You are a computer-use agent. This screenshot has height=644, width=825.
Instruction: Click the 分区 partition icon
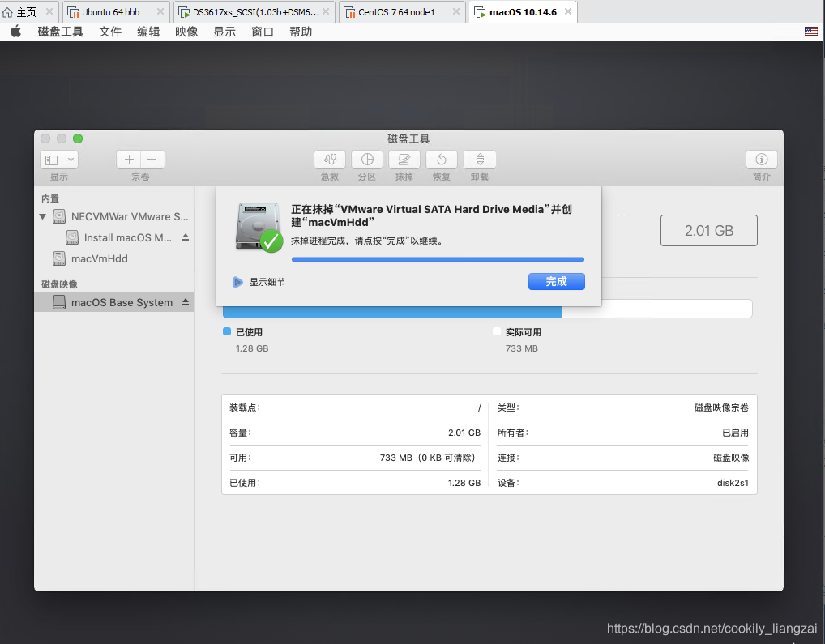coord(367,160)
